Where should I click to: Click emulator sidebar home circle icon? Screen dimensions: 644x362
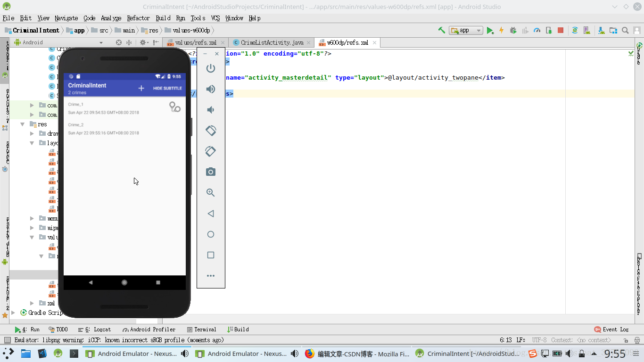(211, 234)
